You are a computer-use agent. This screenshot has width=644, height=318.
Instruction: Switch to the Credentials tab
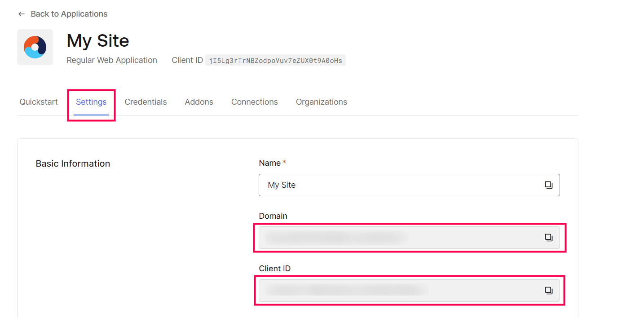point(146,102)
